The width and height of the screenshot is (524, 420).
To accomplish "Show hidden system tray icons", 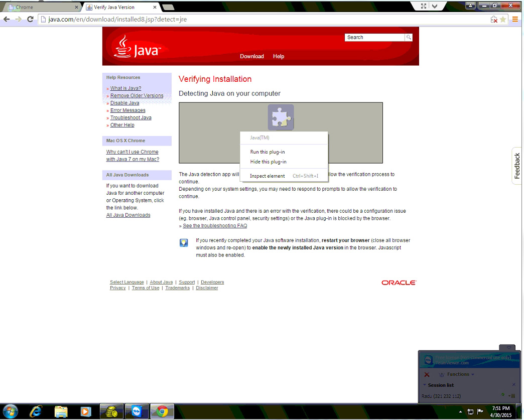I will [x=460, y=411].
